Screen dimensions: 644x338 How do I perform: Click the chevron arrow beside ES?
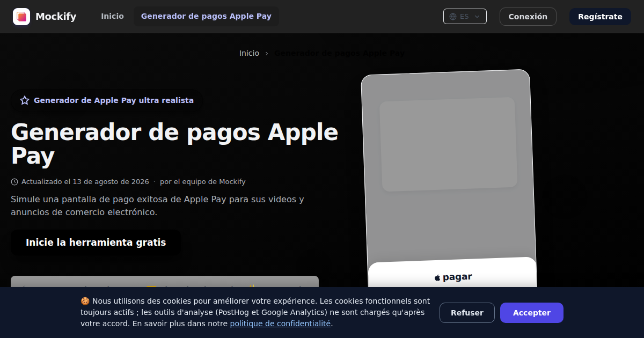point(477,17)
